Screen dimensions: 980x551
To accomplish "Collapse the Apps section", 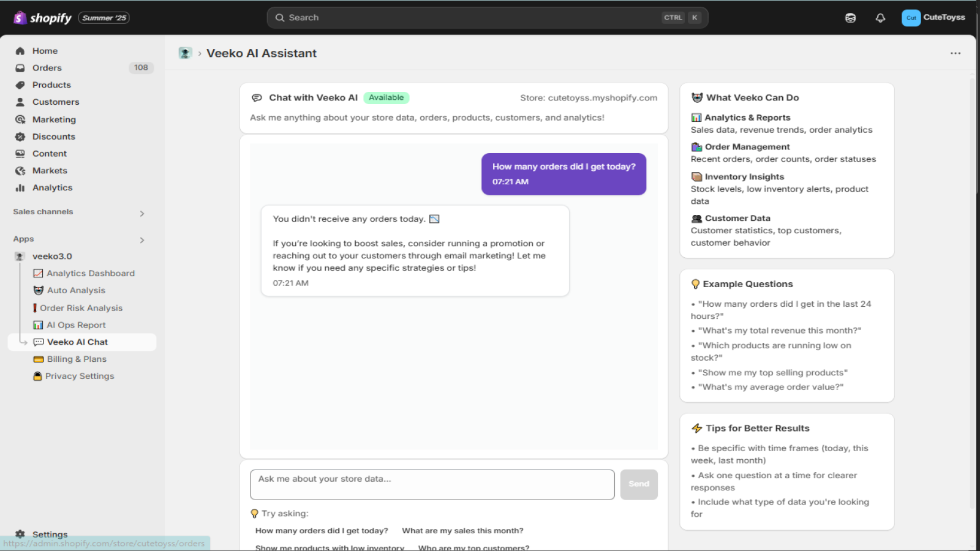I will (142, 240).
